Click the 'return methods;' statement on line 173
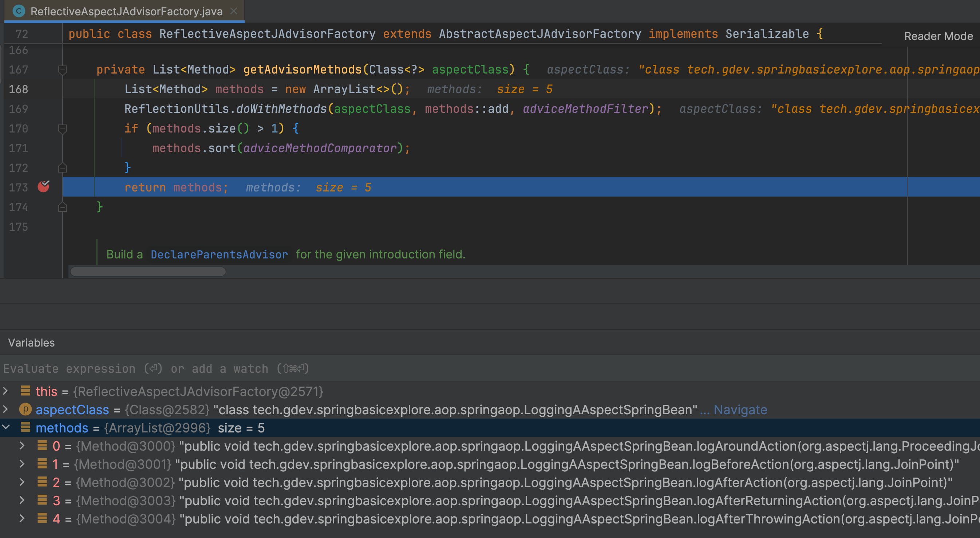Screen dimensions: 980x538 (x=176, y=187)
